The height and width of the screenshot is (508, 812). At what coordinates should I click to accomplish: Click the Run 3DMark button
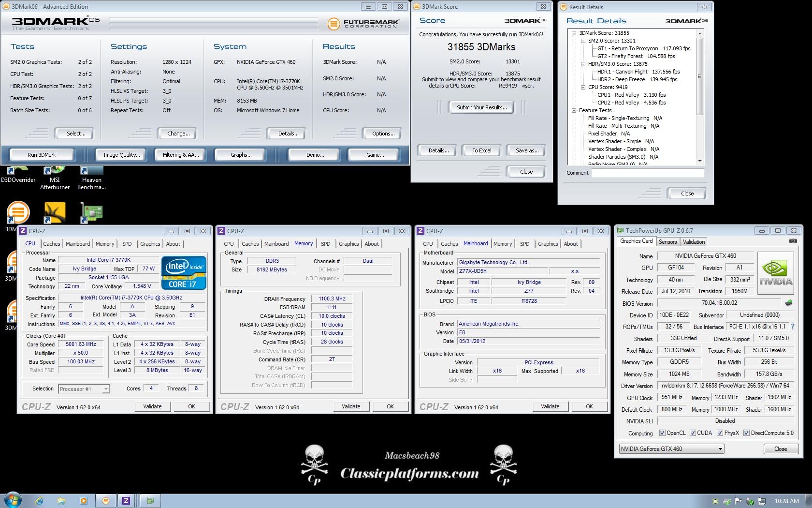[42, 155]
